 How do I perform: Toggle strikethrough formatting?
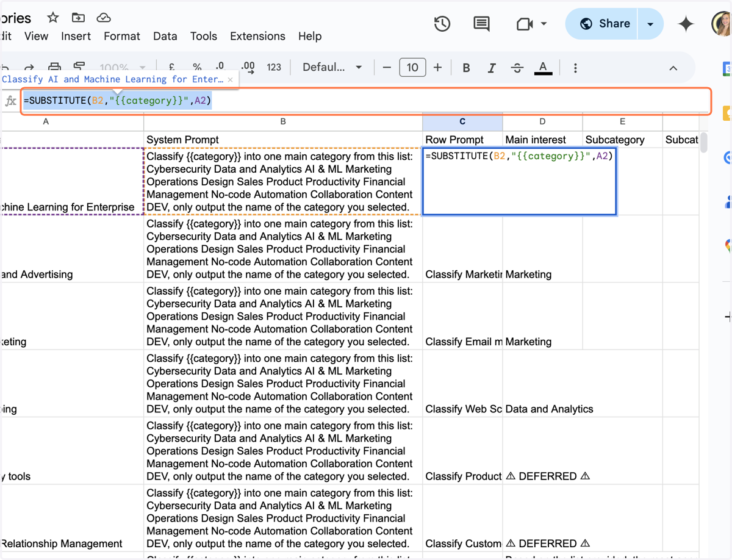517,68
